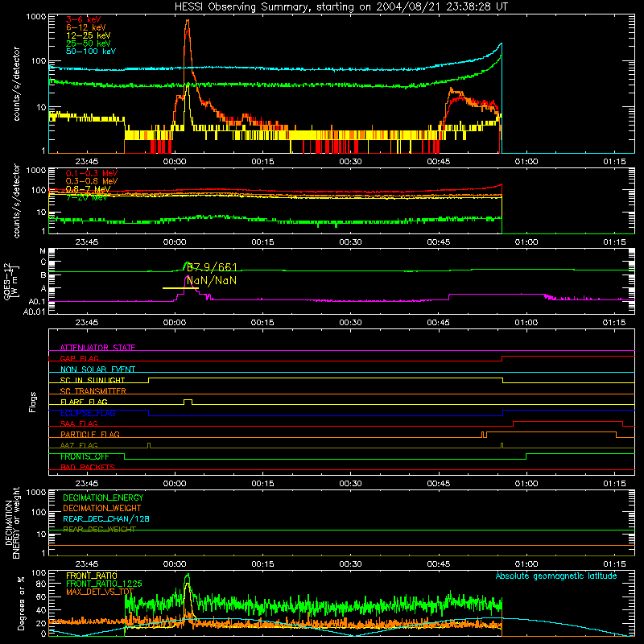Viewport: 644px width, 644px height.
Task: Click the 6-12 keV flare peak in top plot
Action: 188,21
